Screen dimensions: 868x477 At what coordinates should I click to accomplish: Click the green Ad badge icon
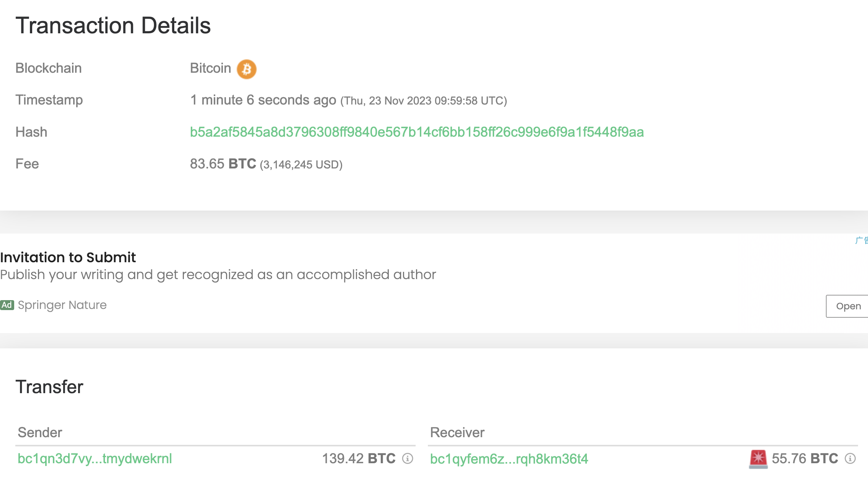point(7,305)
